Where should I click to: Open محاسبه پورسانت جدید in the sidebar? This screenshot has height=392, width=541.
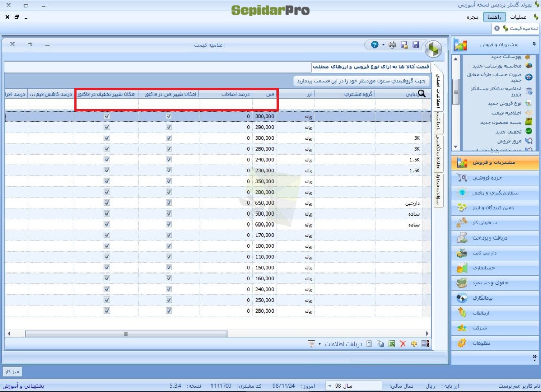(497, 66)
